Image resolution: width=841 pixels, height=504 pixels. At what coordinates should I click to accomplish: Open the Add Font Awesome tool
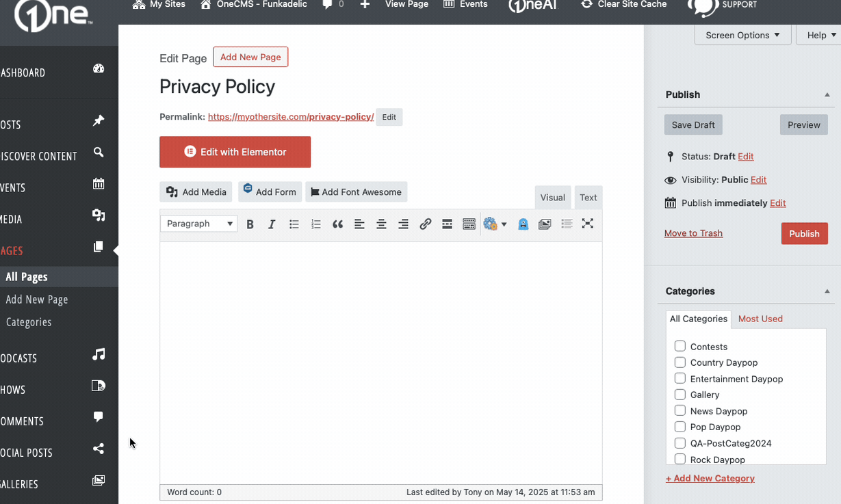(356, 191)
